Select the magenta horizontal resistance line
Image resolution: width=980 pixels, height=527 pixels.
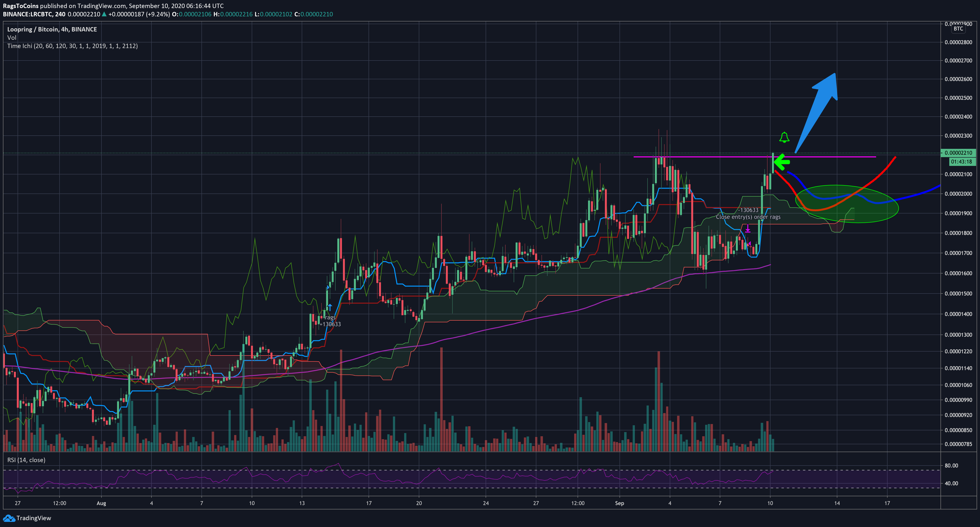tap(754, 157)
